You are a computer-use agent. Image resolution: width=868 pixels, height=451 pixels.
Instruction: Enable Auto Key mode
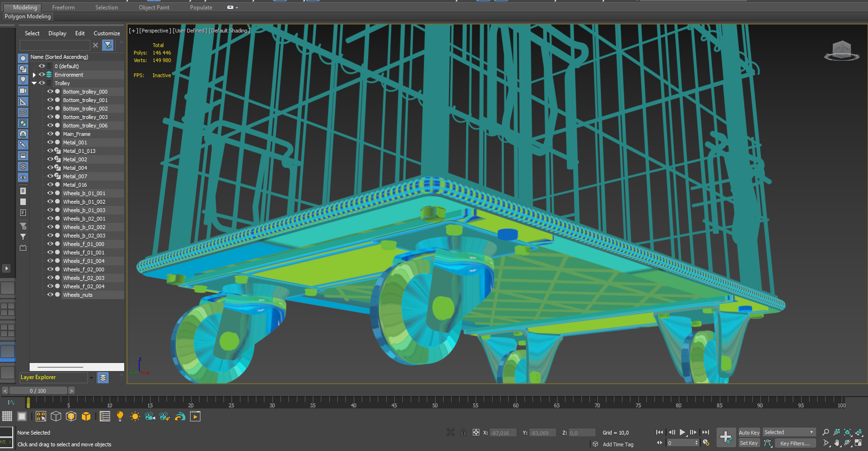tap(749, 433)
